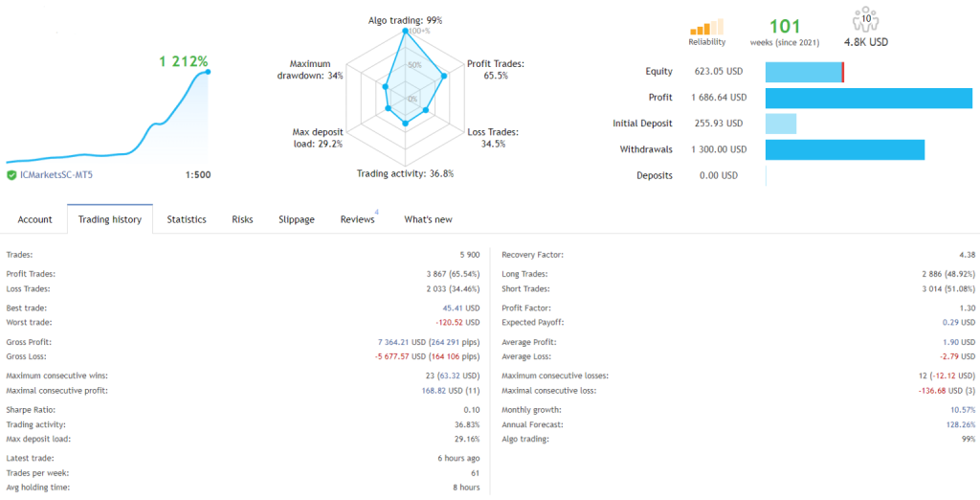Image resolution: width=980 pixels, height=500 pixels.
Task: Select the Slippage tab
Action: [x=297, y=219]
